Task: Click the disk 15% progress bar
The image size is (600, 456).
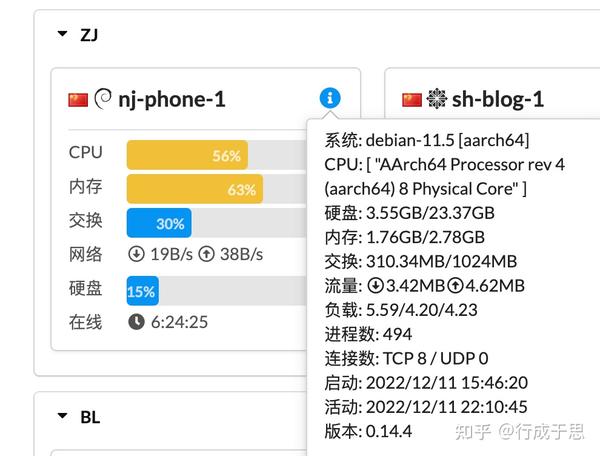Action: [x=217, y=291]
